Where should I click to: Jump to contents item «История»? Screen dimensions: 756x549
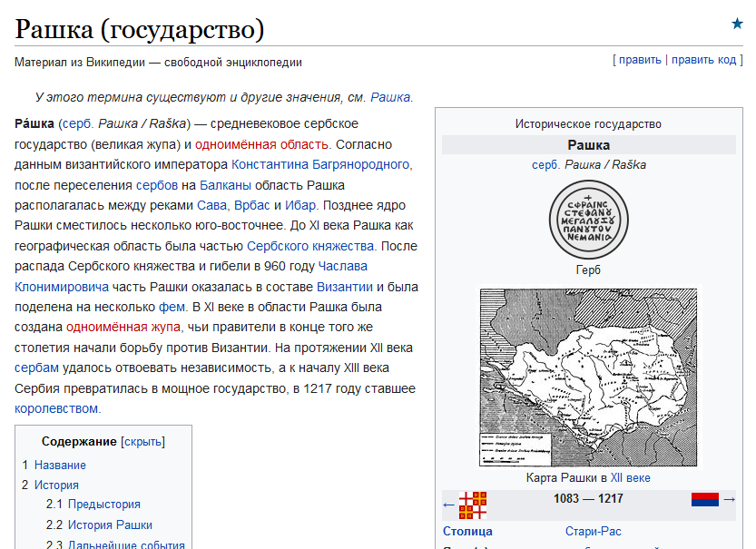[x=56, y=485]
